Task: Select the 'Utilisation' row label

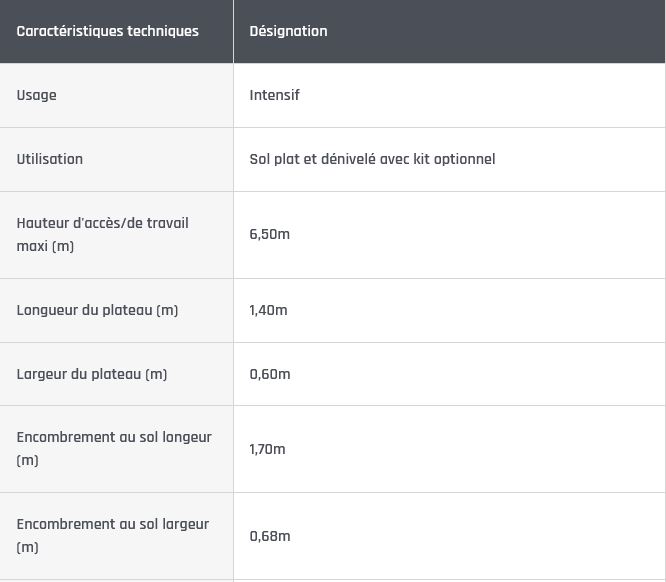Action: pyautogui.click(x=50, y=159)
